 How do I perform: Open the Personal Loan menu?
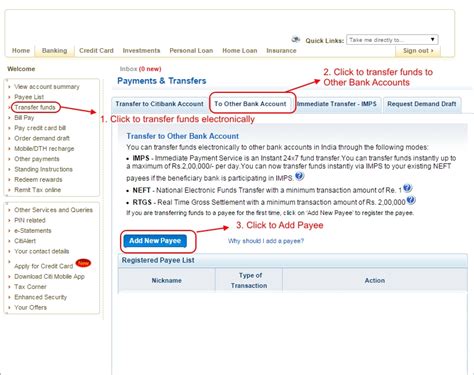[x=191, y=51]
